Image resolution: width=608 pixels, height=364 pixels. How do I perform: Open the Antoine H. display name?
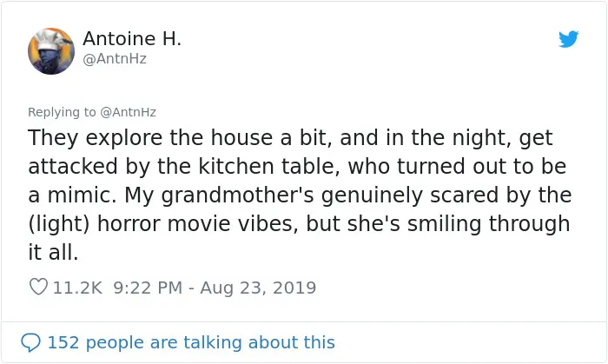click(132, 38)
